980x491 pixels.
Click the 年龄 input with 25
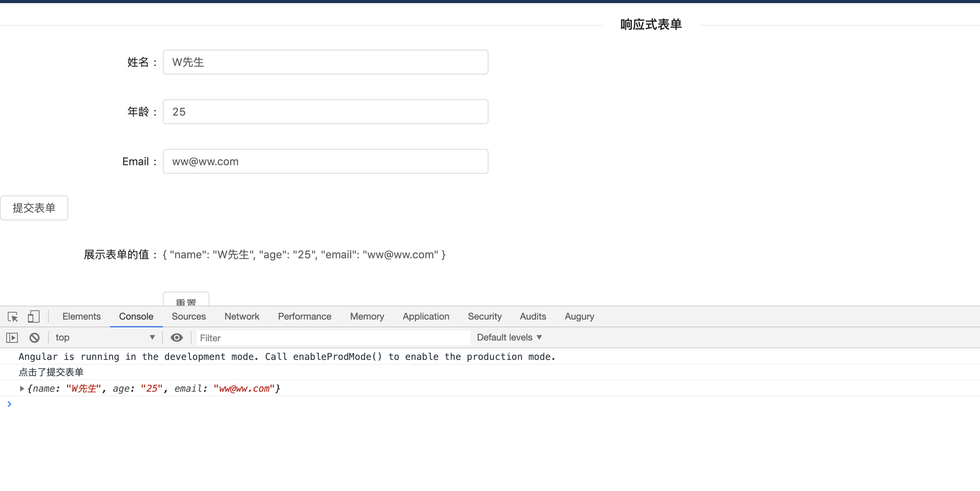(x=325, y=112)
